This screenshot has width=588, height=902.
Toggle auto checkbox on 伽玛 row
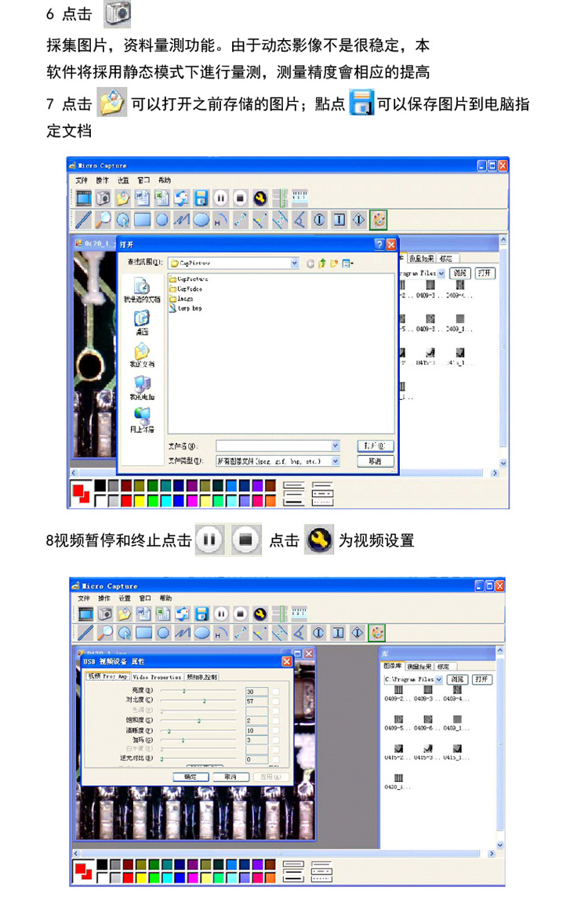[275, 740]
